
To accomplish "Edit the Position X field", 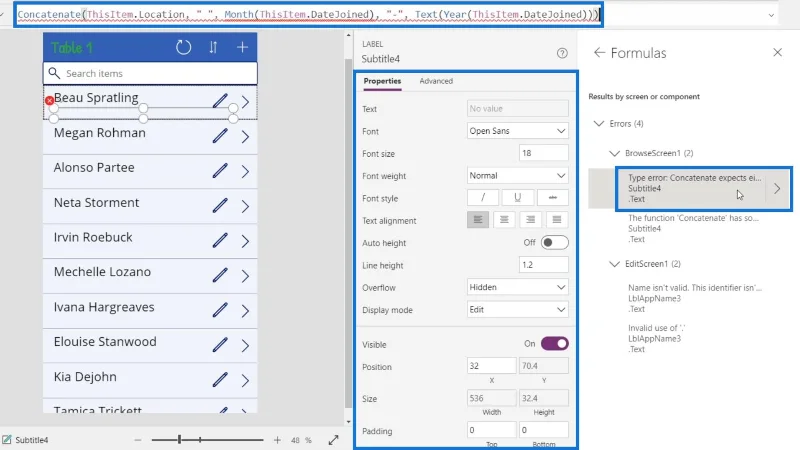I will [491, 366].
